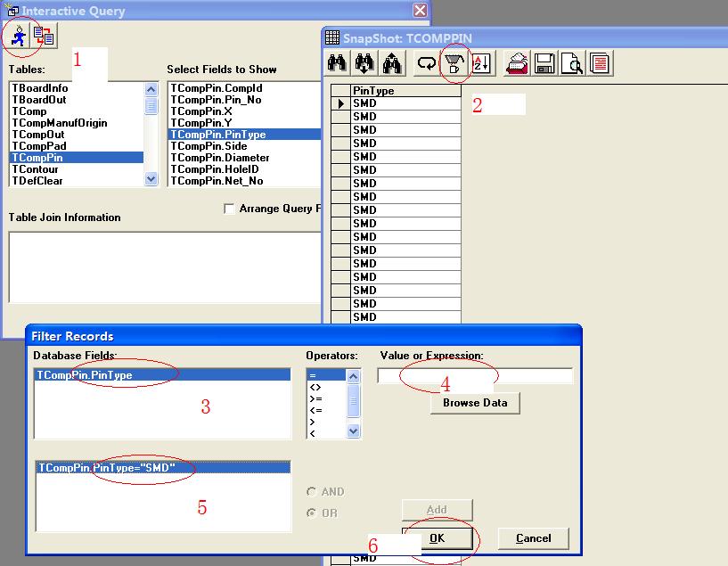Select the <> operator

[327, 387]
